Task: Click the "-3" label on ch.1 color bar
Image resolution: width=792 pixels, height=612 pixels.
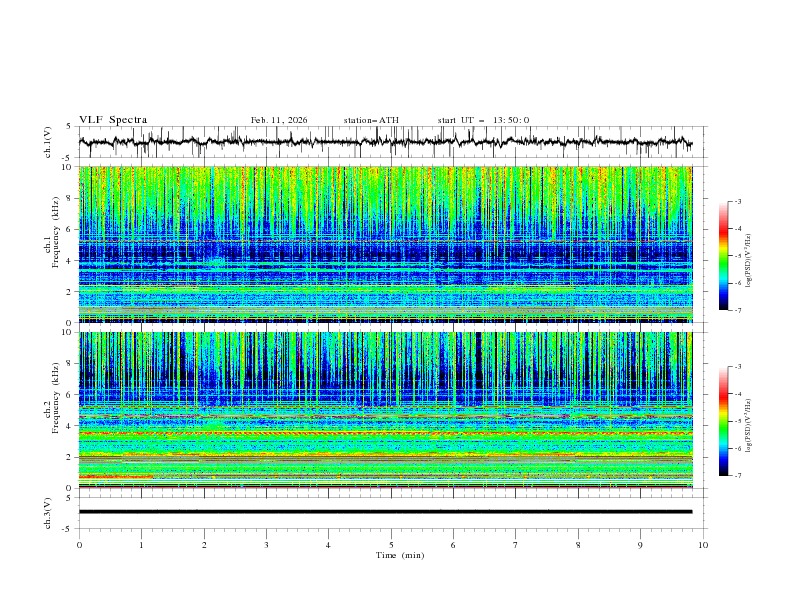Action: (x=737, y=201)
